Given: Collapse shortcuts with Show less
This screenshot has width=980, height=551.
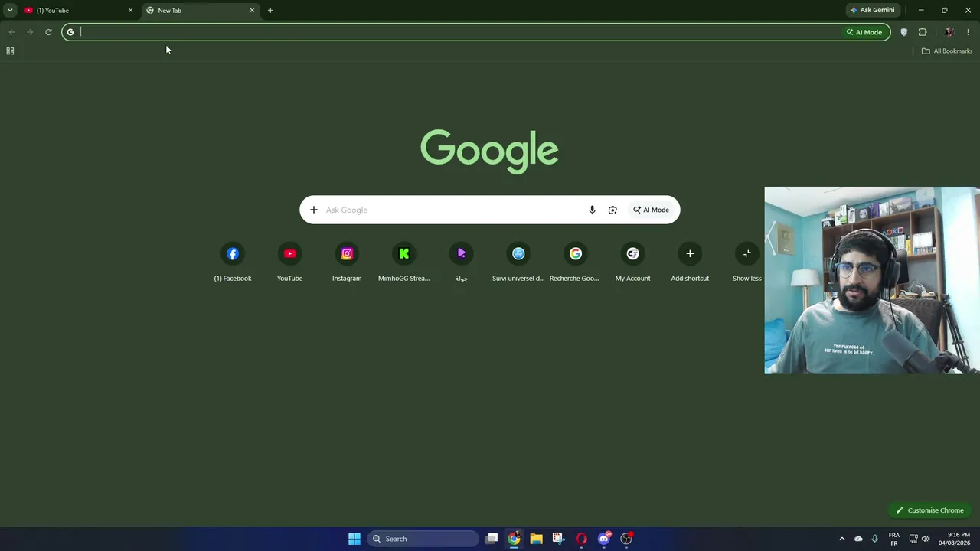Looking at the screenshot, I should coord(746,262).
